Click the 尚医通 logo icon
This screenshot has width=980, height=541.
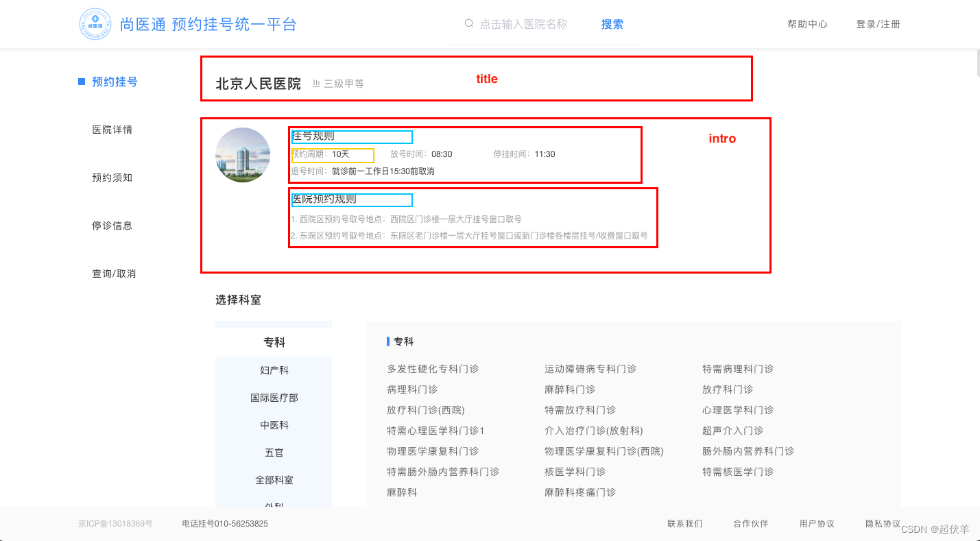coord(95,24)
